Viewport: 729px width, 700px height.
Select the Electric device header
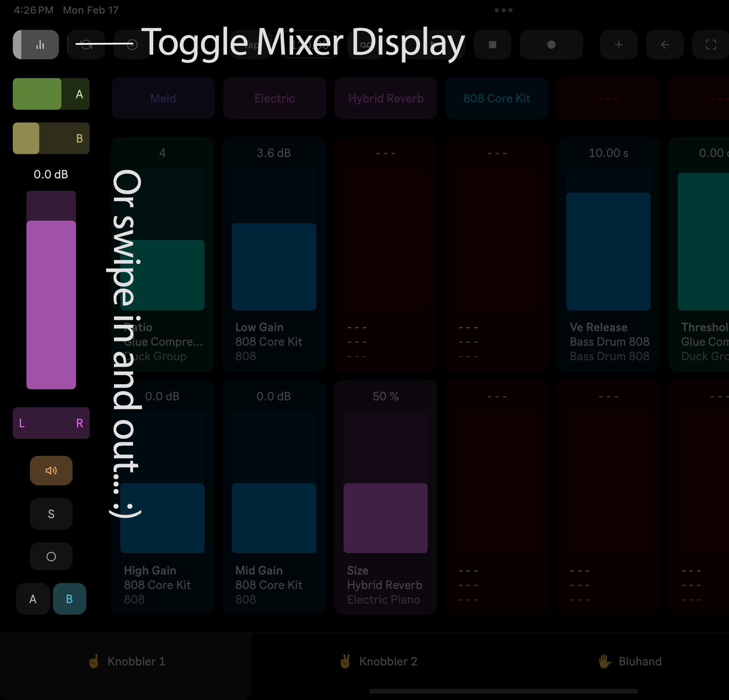274,98
